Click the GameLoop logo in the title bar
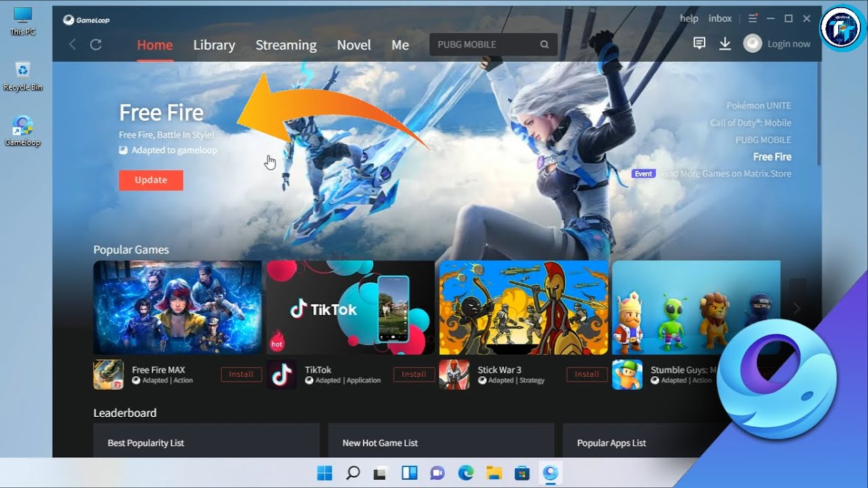This screenshot has height=488, width=868. point(86,20)
